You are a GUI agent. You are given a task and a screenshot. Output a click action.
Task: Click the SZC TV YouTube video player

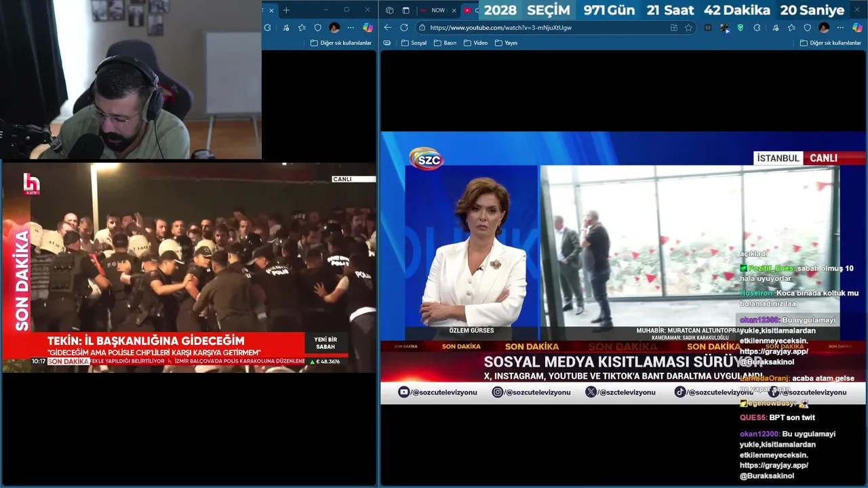[x=623, y=268]
